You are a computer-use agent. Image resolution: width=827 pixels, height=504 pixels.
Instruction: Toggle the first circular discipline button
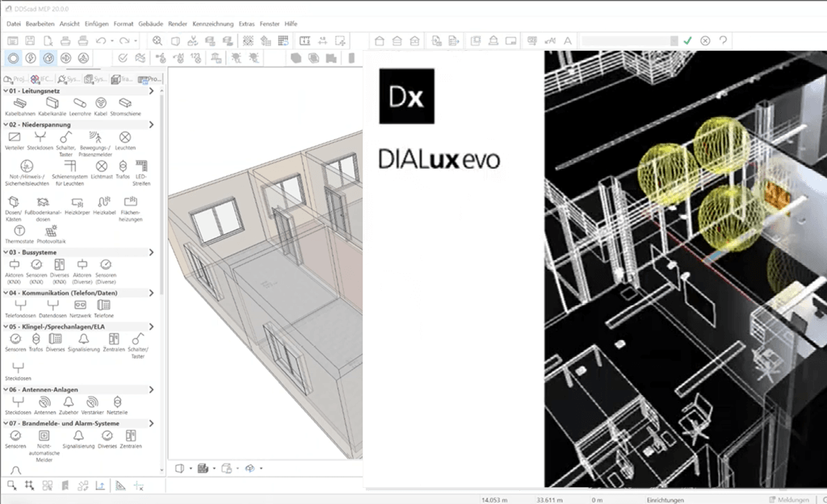point(13,58)
